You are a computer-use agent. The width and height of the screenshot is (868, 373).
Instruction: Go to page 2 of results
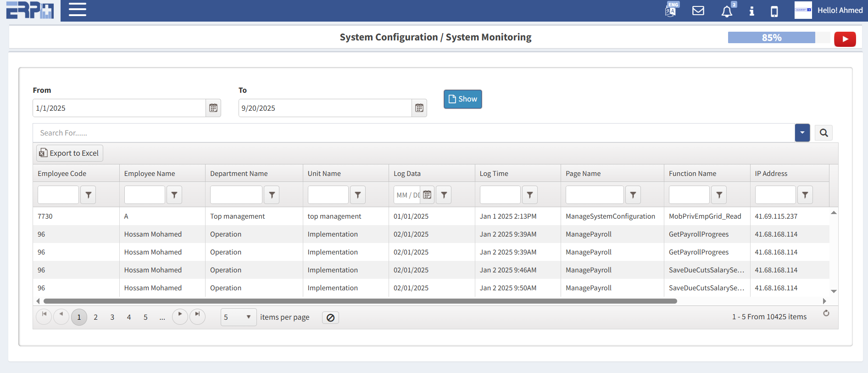(95, 317)
